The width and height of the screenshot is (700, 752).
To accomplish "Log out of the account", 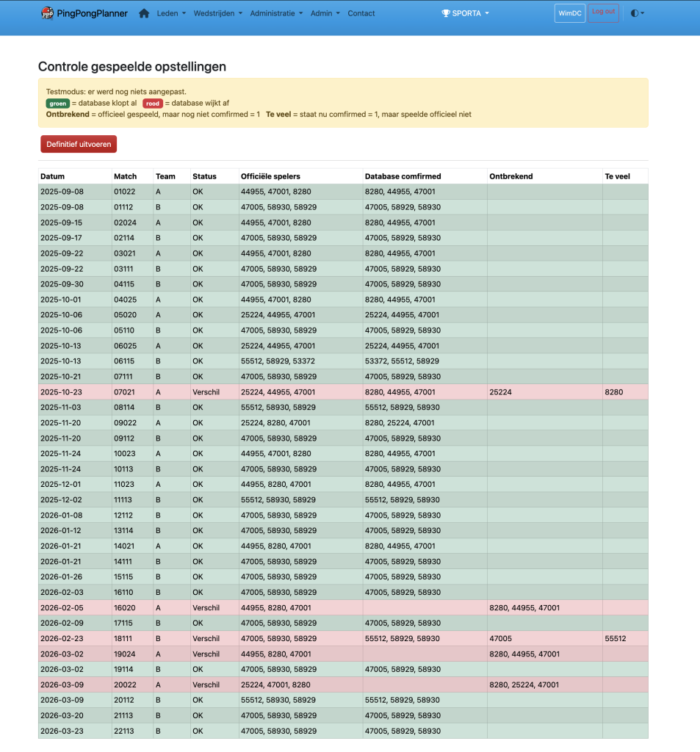I will pyautogui.click(x=603, y=12).
